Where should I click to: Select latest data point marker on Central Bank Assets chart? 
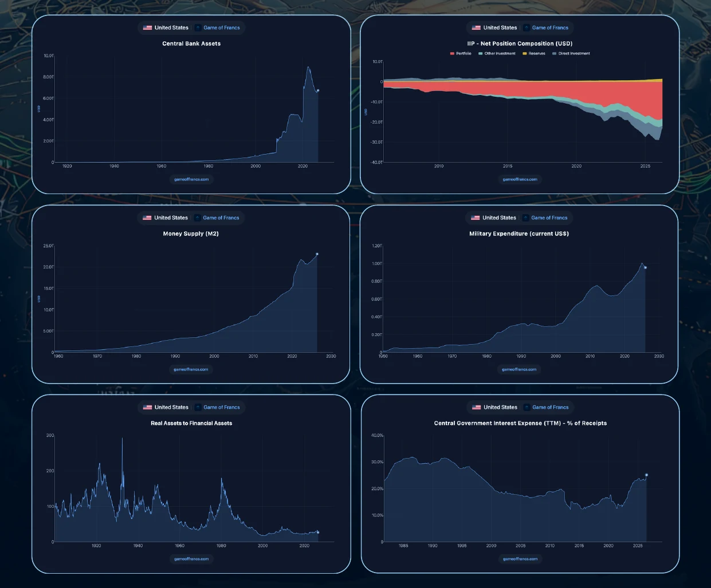318,90
